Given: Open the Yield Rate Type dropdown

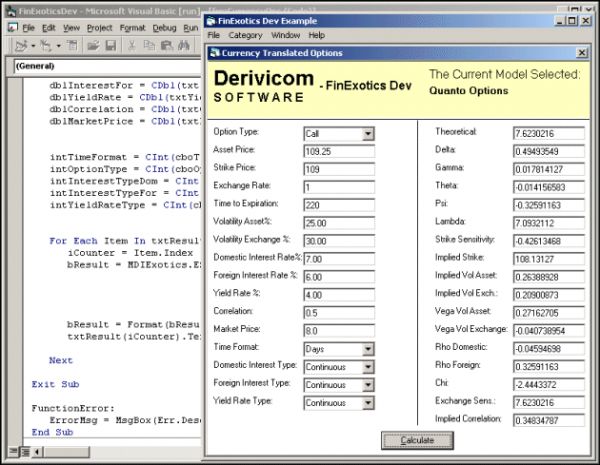Looking at the screenshot, I should pos(368,403).
